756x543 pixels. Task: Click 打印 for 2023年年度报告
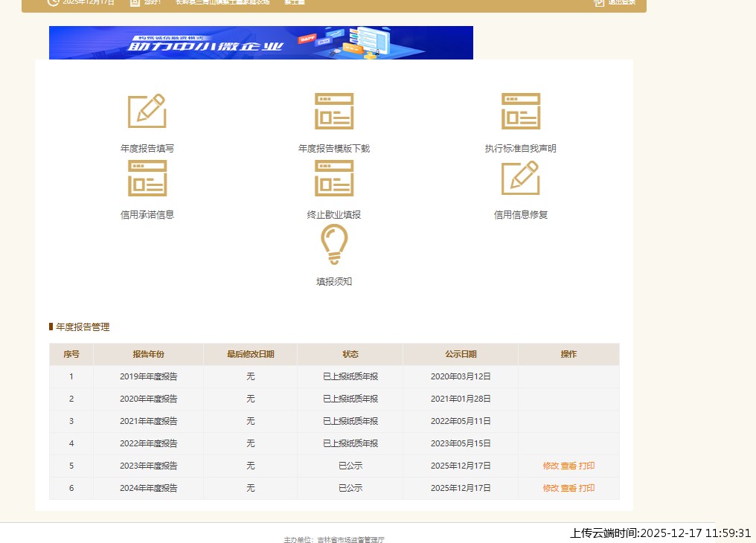tap(586, 466)
